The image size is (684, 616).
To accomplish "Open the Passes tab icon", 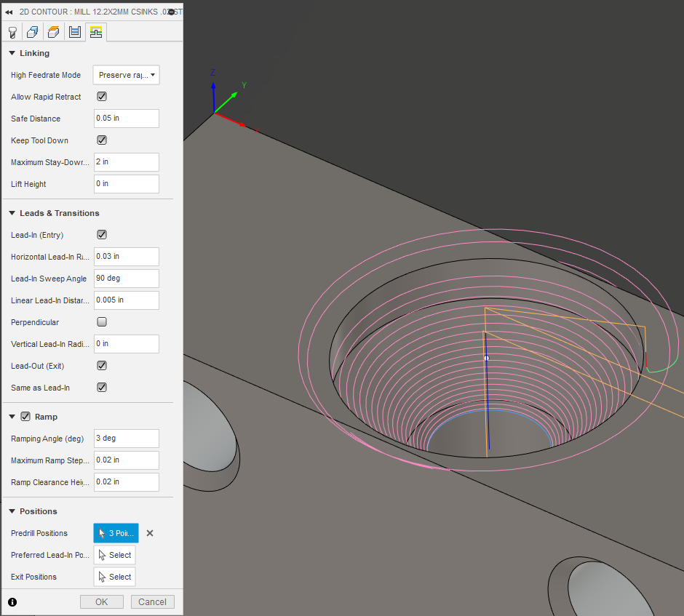I will (75, 32).
